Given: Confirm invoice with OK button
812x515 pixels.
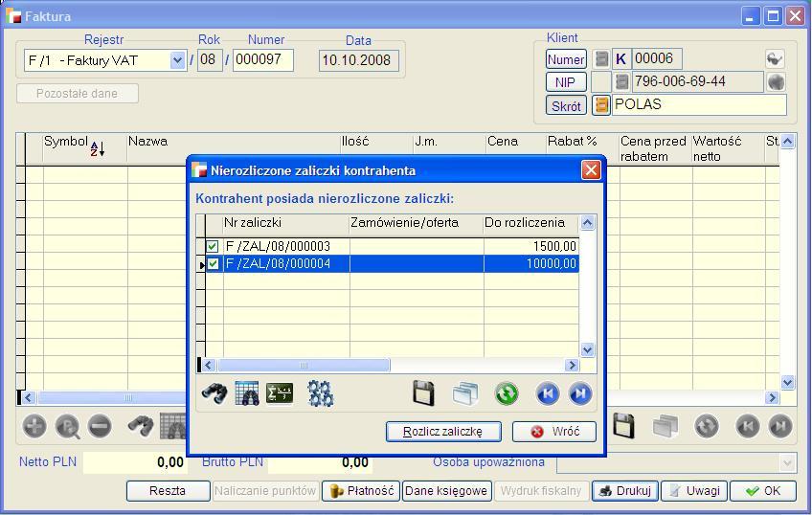Looking at the screenshot, I should click(763, 491).
